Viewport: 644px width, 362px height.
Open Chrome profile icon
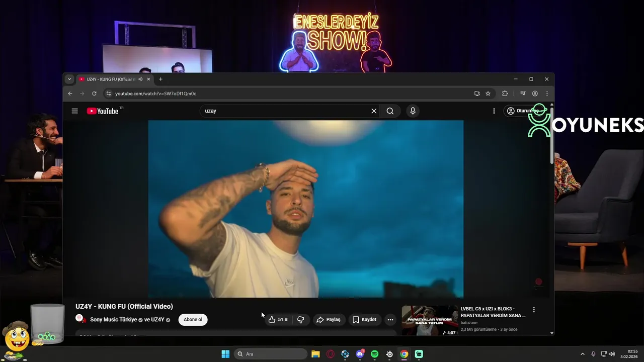535,94
